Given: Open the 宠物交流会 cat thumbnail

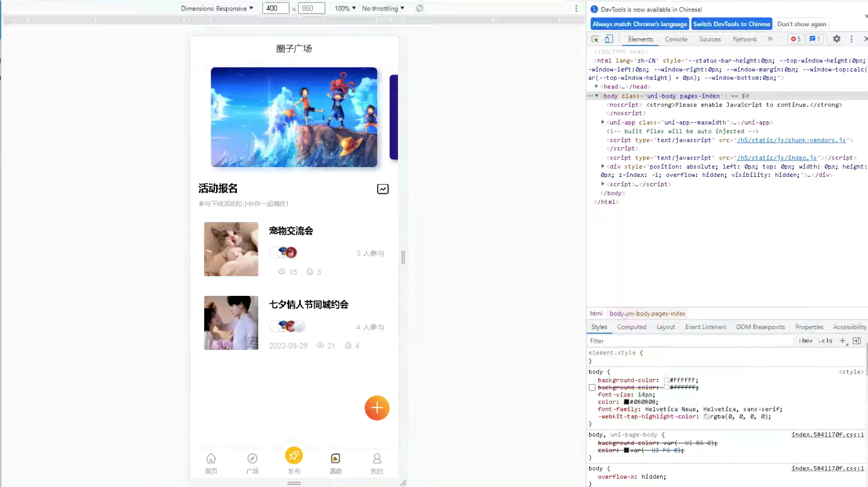Looking at the screenshot, I should pos(231,249).
